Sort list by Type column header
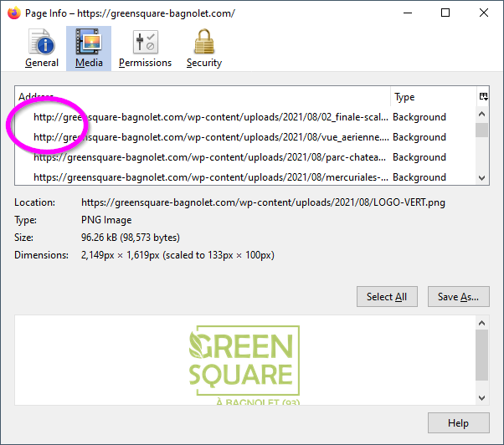This screenshot has width=504, height=445. tap(431, 97)
